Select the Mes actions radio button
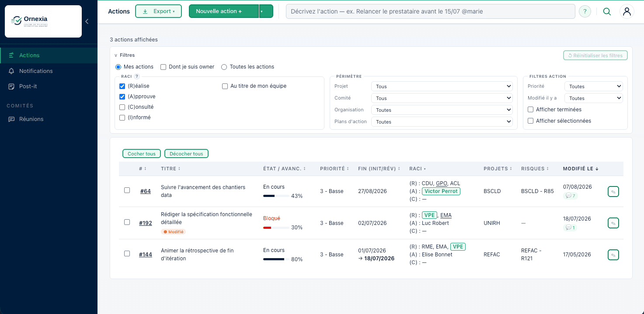Screen dimensions: 644x314 click(118, 67)
